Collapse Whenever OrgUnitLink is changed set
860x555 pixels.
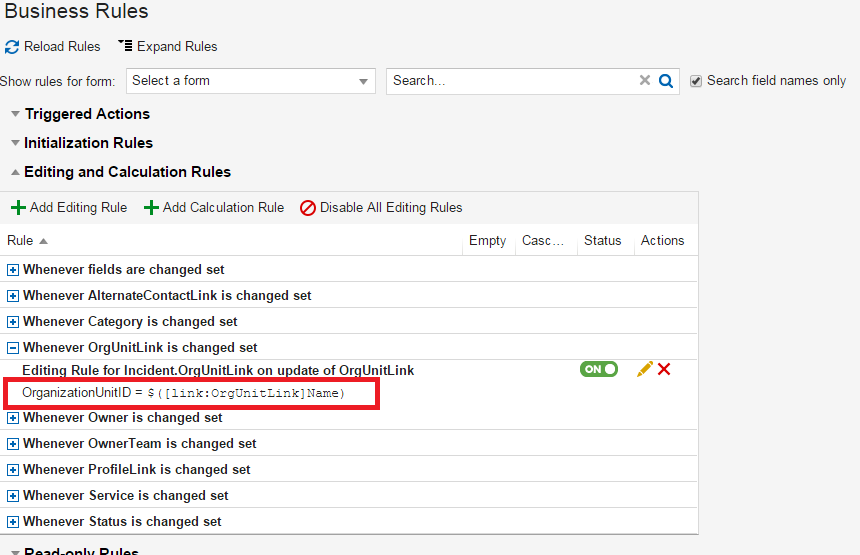pyautogui.click(x=13, y=348)
